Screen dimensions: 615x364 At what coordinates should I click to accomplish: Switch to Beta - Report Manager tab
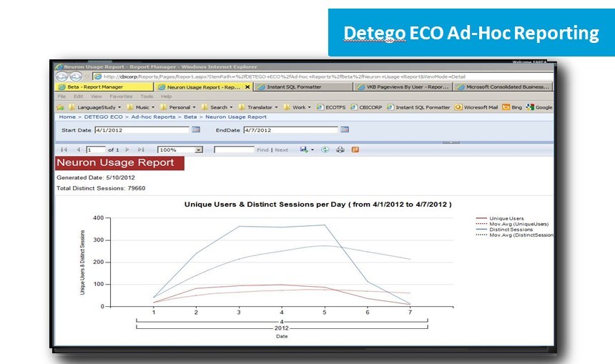pyautogui.click(x=104, y=87)
